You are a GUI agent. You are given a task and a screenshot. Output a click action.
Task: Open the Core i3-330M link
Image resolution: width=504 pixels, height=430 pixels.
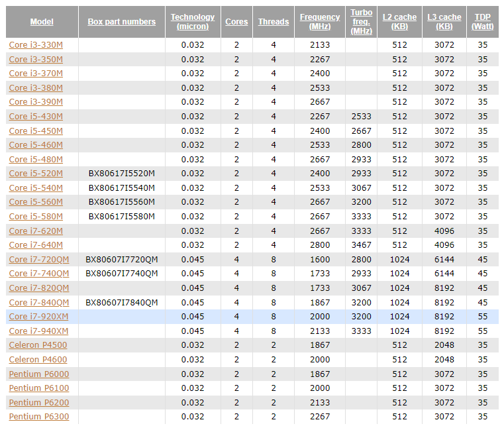pyautogui.click(x=36, y=45)
